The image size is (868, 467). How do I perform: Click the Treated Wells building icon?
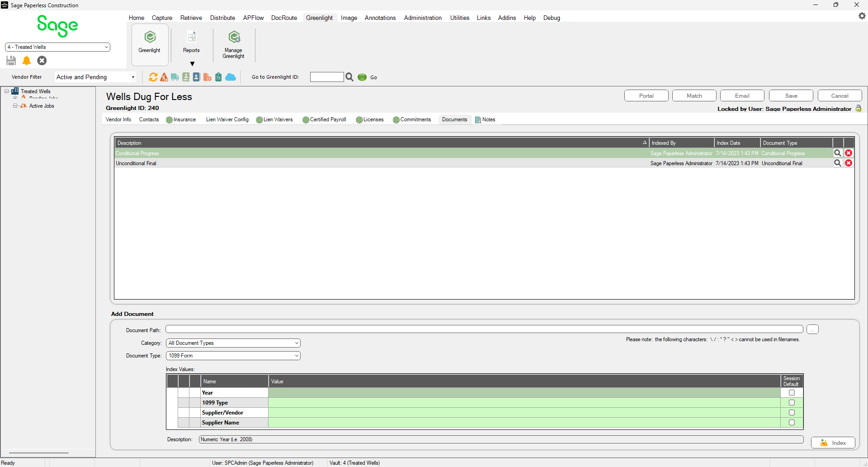click(15, 91)
